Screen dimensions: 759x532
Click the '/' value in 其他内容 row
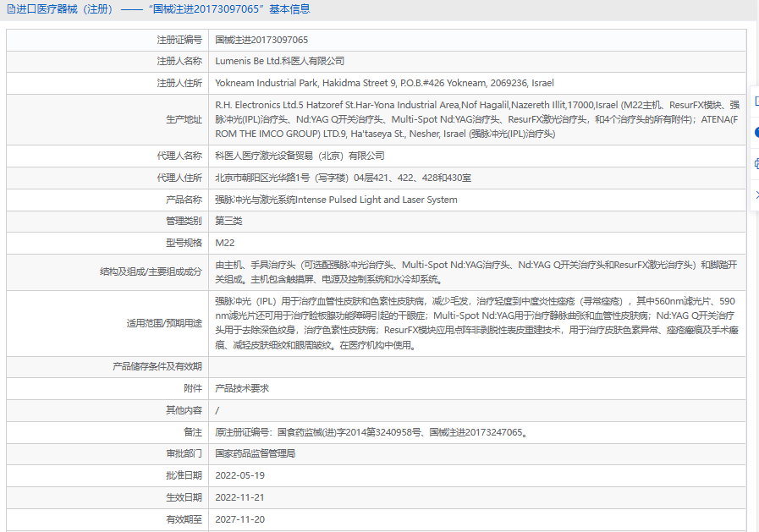pos(217,410)
